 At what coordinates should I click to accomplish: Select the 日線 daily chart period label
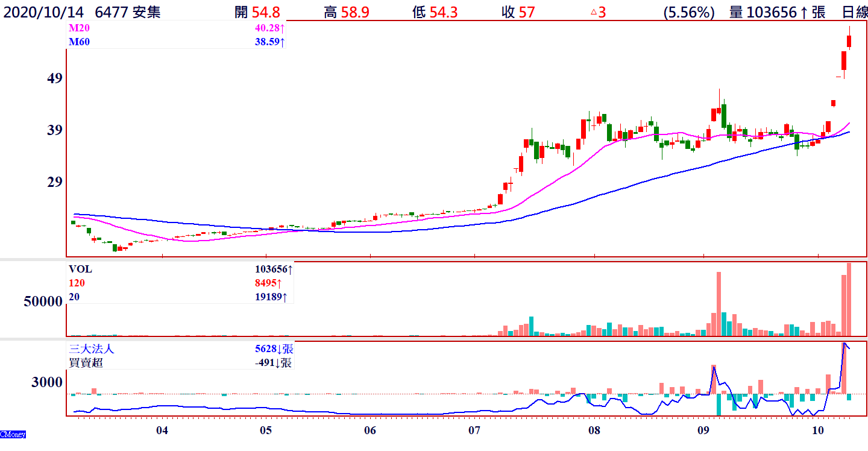pyautogui.click(x=854, y=11)
